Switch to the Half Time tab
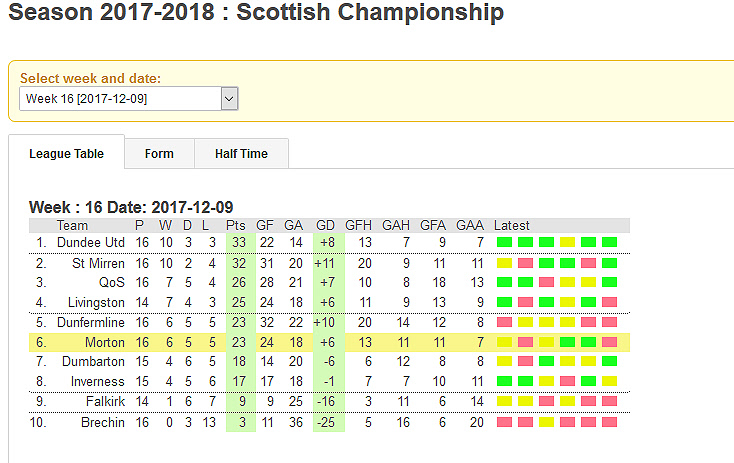This screenshot has height=463, width=734. tap(241, 154)
